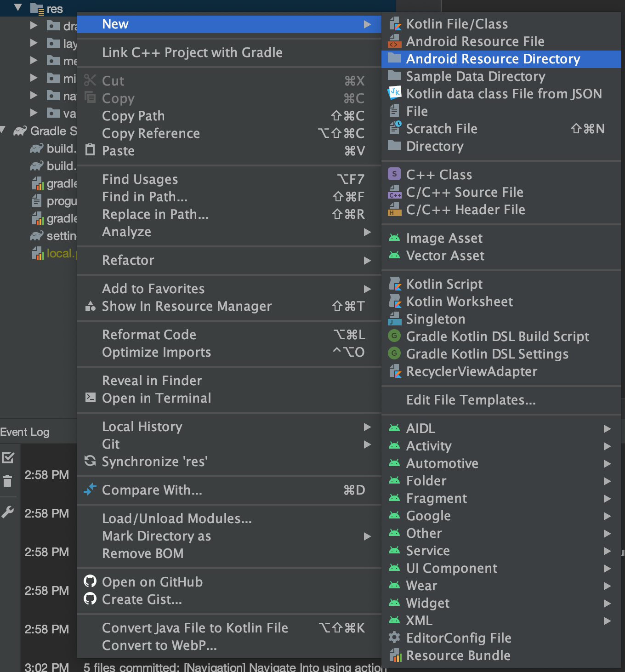
Task: Expand the Refactor submenu arrow
Action: (367, 260)
